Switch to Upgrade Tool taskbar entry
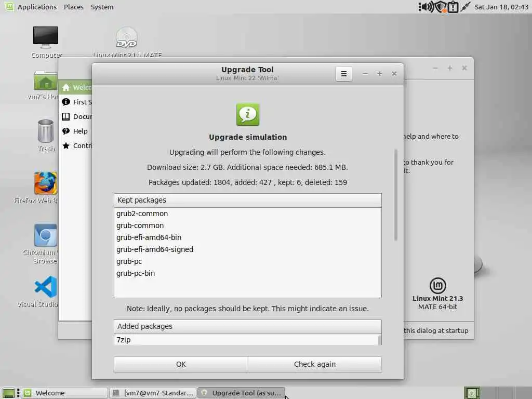The image size is (532, 399). click(x=241, y=393)
